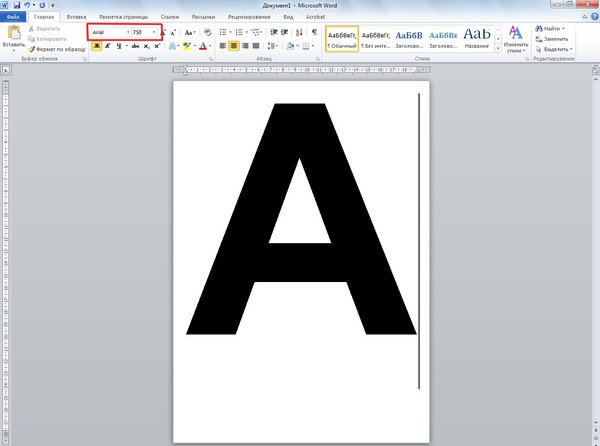This screenshot has width=600, height=446.
Task: Click the borders grid icon
Action: point(306,46)
